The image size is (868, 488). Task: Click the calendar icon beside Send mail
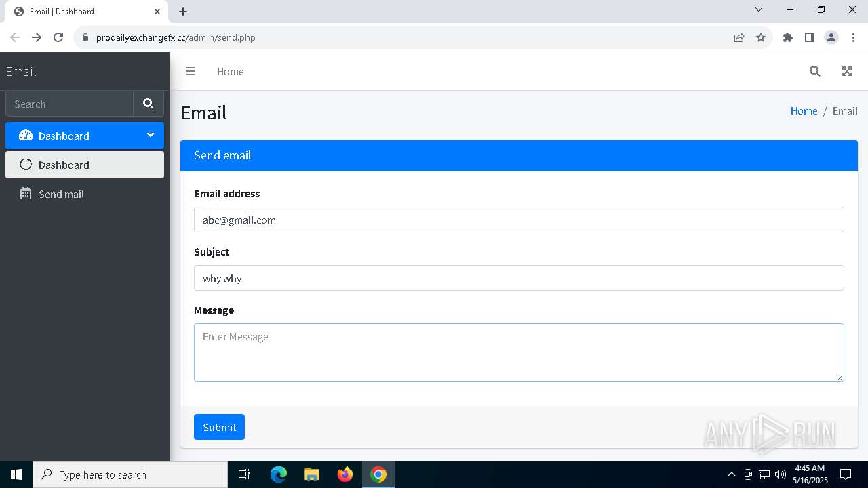pyautogui.click(x=26, y=194)
